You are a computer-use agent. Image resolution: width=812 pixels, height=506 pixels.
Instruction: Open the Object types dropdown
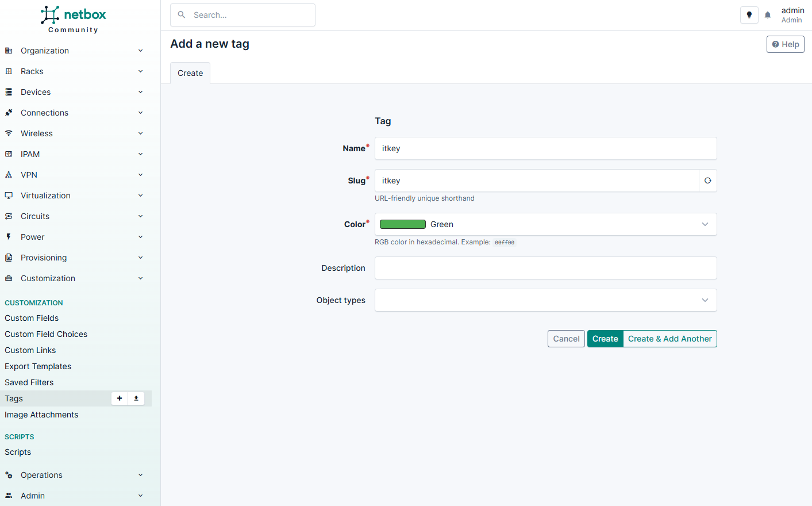(x=545, y=300)
